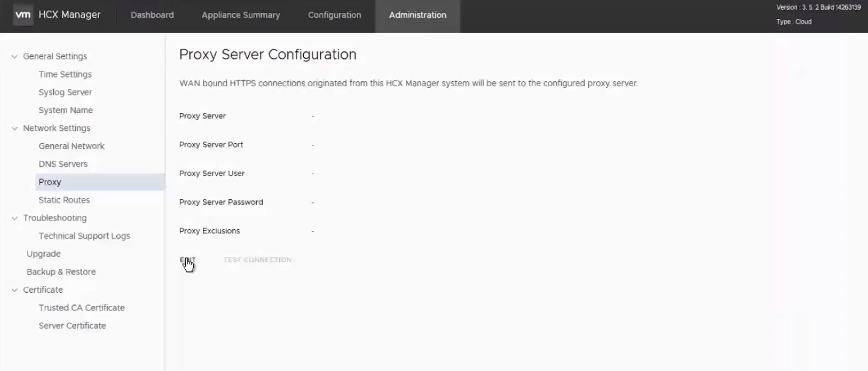
Task: Switch to the Appliance Summary tab
Action: (x=241, y=15)
